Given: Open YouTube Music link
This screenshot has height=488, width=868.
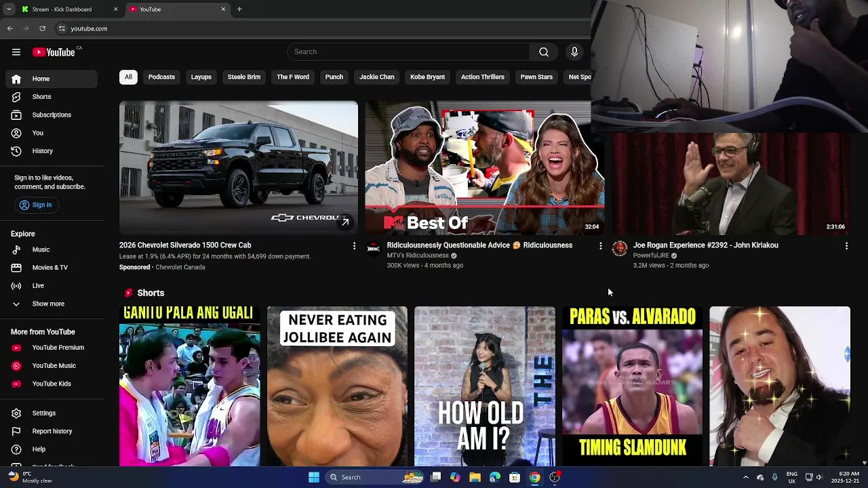Looking at the screenshot, I should pos(52,366).
